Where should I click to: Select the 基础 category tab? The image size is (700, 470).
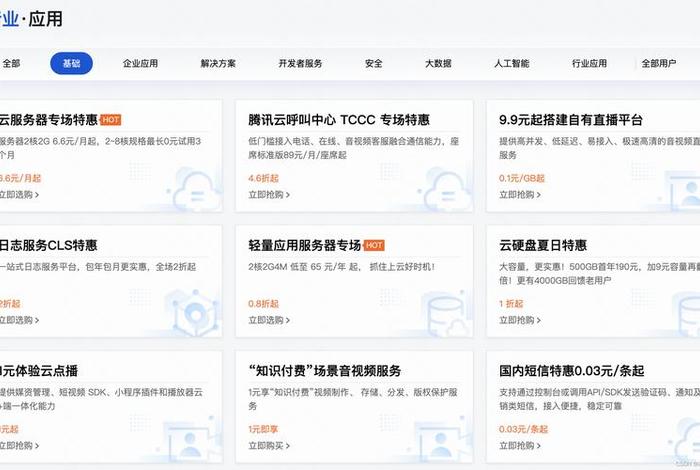coord(71,63)
